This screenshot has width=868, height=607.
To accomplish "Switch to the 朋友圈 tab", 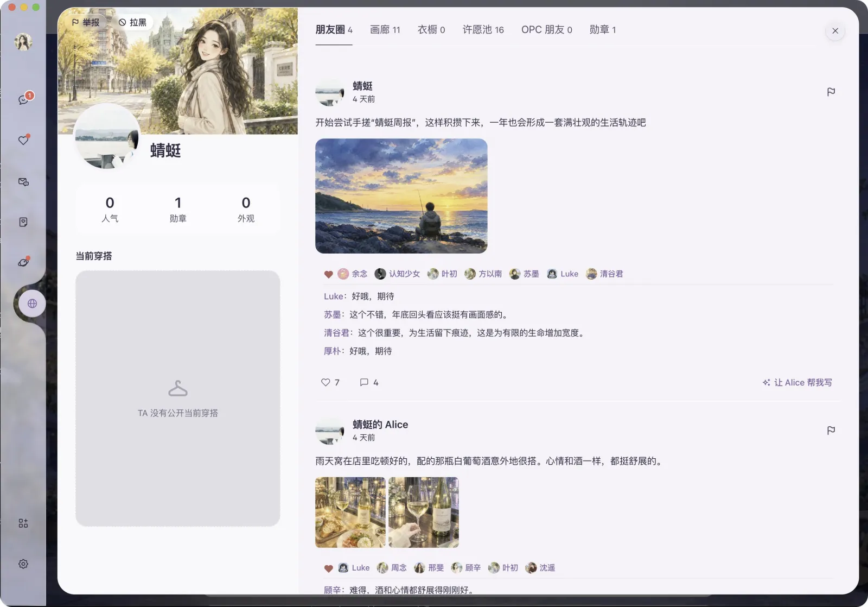I will click(334, 30).
